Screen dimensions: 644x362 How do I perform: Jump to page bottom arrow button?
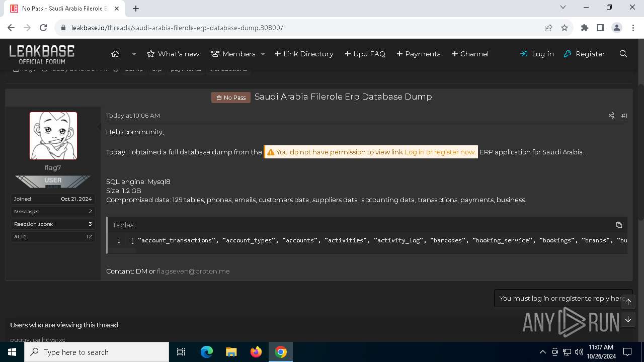[628, 319]
